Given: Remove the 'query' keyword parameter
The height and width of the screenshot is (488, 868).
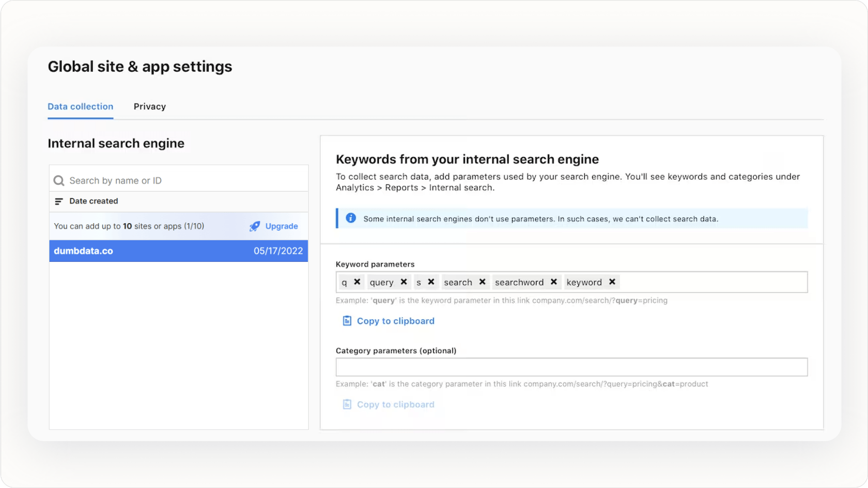Looking at the screenshot, I should click(x=404, y=282).
